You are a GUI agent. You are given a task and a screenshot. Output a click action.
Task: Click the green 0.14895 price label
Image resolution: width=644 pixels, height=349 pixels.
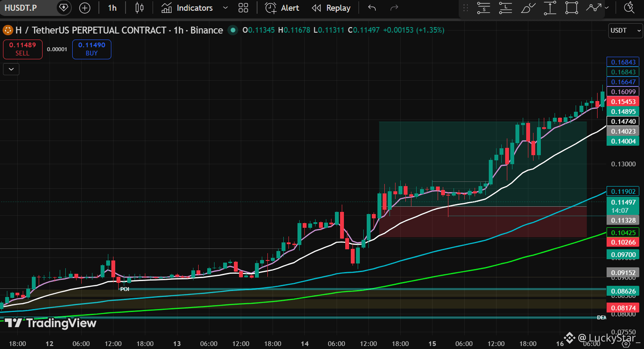(x=623, y=111)
